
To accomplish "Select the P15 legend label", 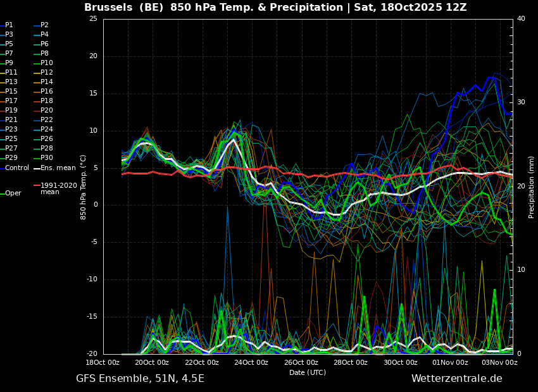I will [x=9, y=92].
